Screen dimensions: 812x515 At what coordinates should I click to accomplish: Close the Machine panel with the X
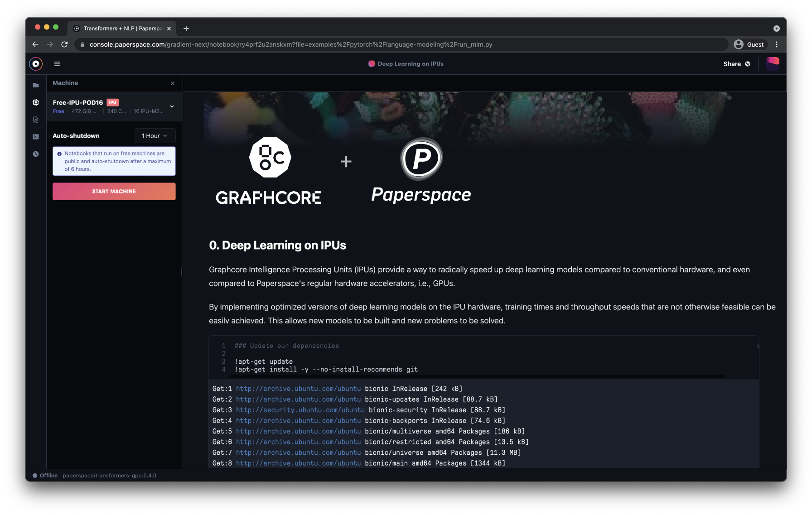172,83
